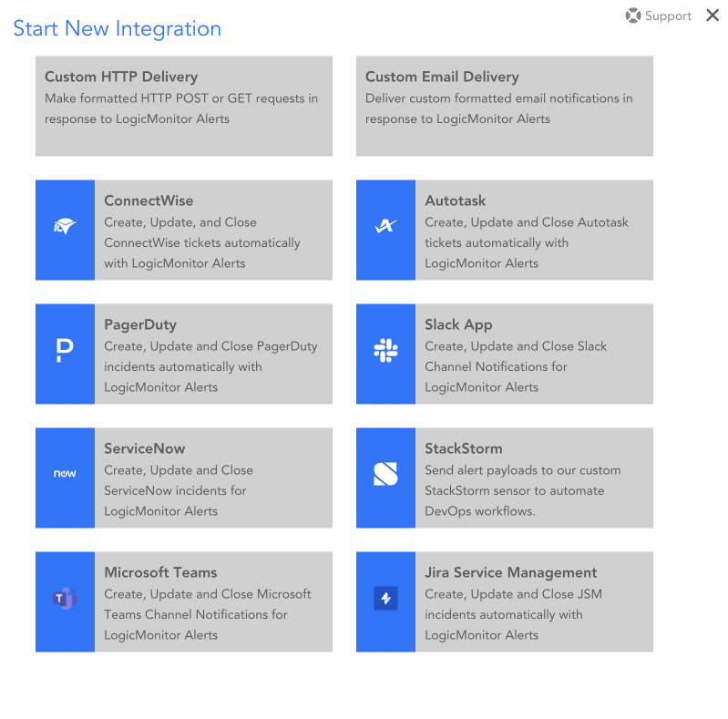Pick the Jira Service Management lightning icon
The width and height of the screenshot is (728, 719).
click(x=385, y=599)
